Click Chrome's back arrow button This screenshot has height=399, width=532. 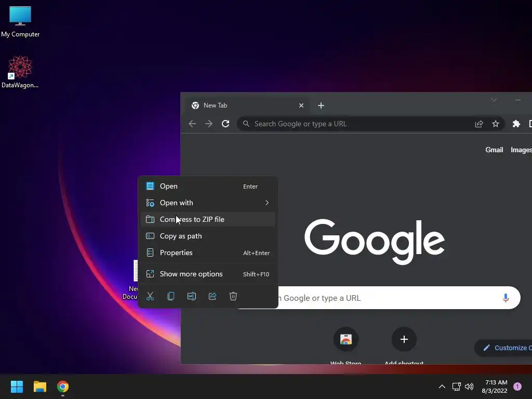click(x=192, y=124)
